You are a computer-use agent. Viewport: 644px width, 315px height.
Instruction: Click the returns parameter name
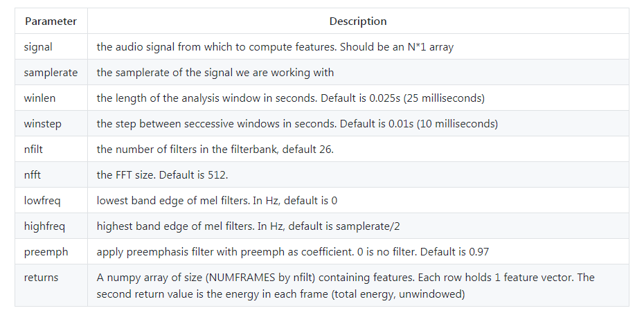pos(41,277)
